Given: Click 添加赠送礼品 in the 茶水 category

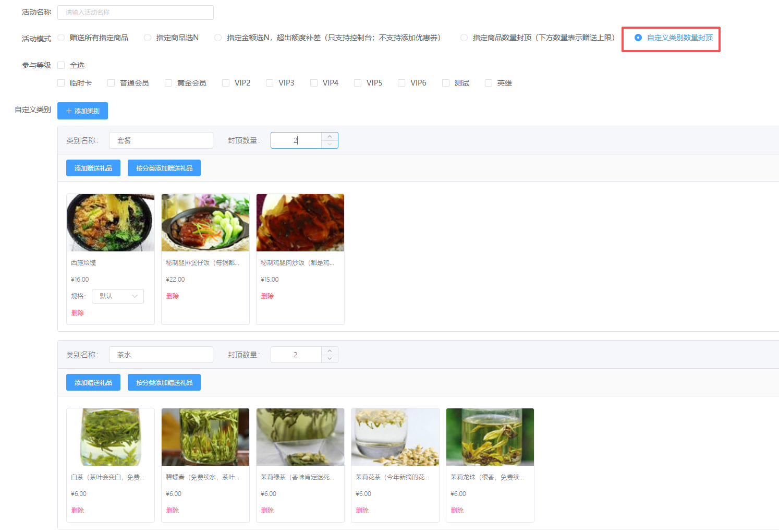Looking at the screenshot, I should pos(93,382).
